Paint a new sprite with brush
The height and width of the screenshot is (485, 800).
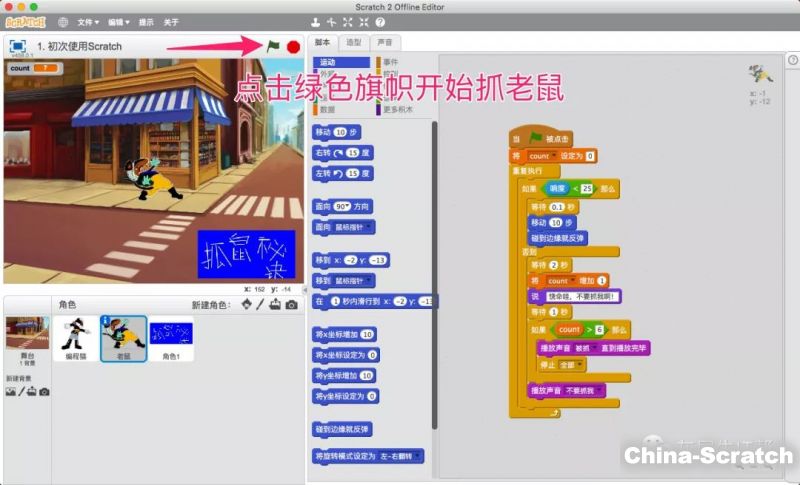260,305
